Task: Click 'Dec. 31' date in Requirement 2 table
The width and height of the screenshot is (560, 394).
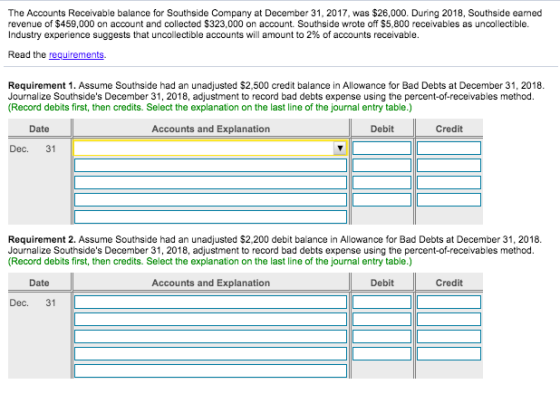Action: [x=32, y=303]
